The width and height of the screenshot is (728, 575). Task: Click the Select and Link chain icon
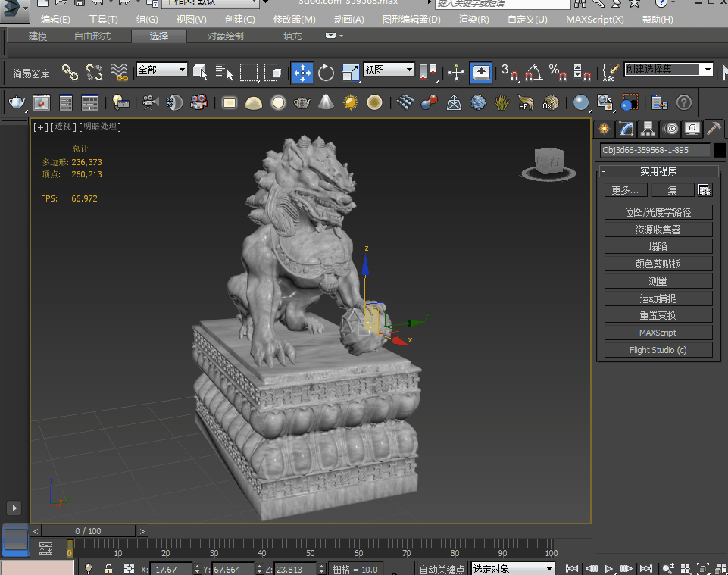click(x=70, y=73)
